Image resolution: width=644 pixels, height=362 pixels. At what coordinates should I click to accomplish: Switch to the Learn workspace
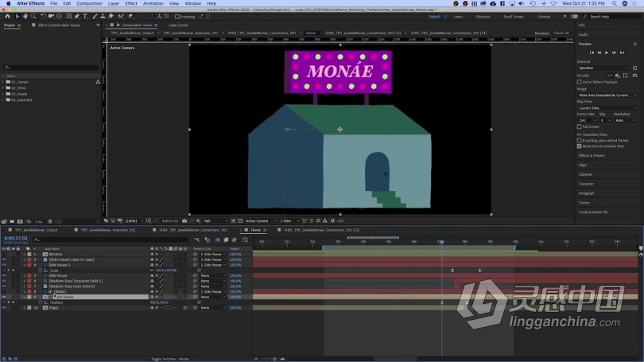pyautogui.click(x=458, y=17)
